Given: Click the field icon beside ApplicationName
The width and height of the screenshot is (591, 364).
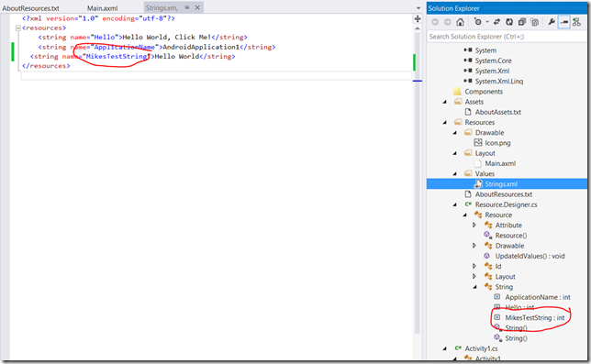Looking at the screenshot, I should [x=497, y=297].
